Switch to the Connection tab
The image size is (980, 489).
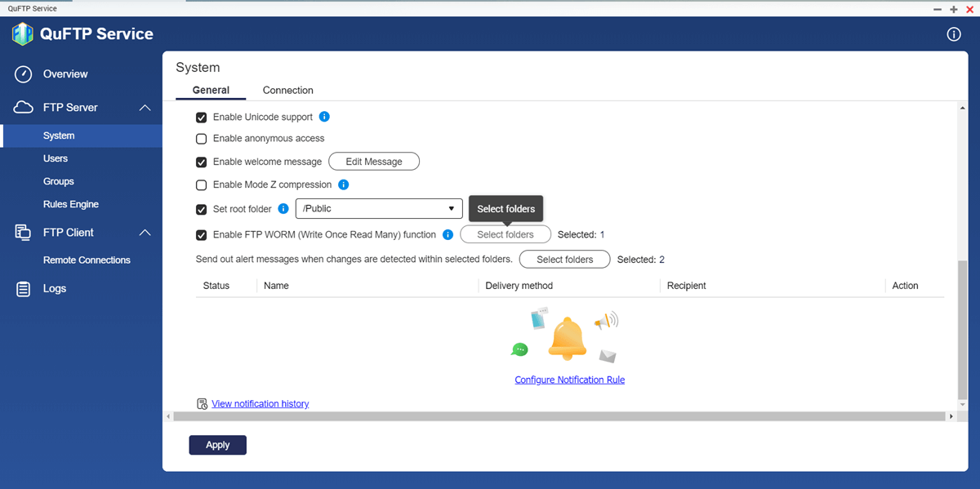pyautogui.click(x=287, y=91)
